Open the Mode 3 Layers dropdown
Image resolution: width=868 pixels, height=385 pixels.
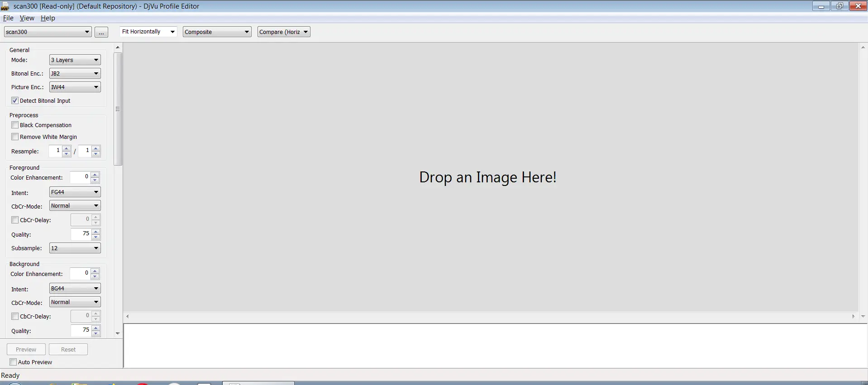click(x=75, y=60)
